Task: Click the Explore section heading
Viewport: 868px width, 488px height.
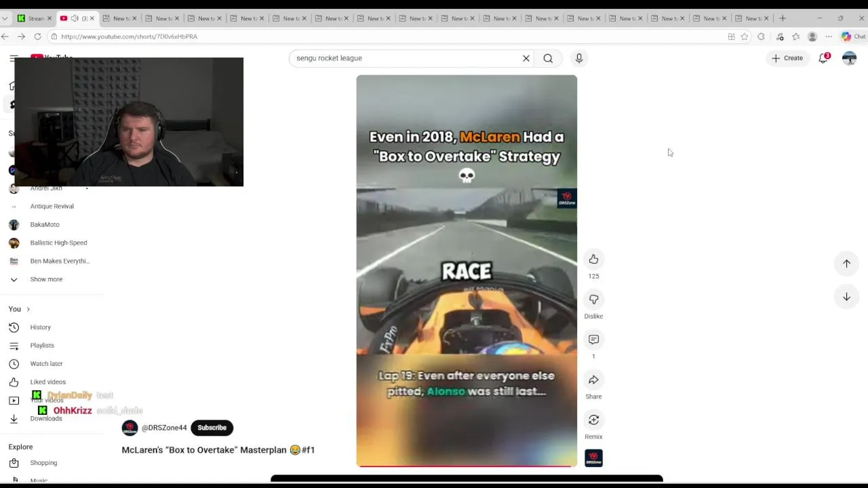Action: click(x=20, y=447)
